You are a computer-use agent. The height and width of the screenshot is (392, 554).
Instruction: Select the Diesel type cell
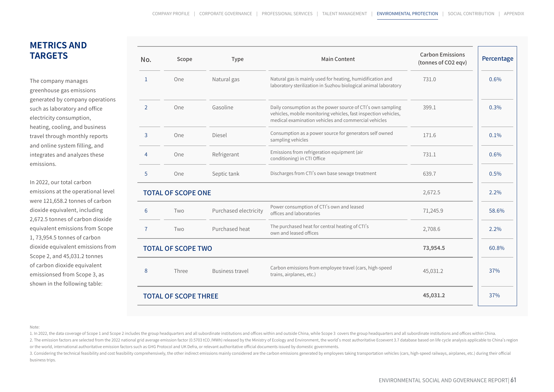tap(220, 135)
